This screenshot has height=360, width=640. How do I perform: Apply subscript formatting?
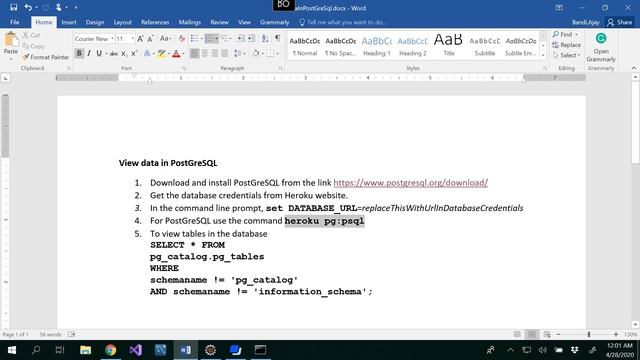click(x=124, y=53)
